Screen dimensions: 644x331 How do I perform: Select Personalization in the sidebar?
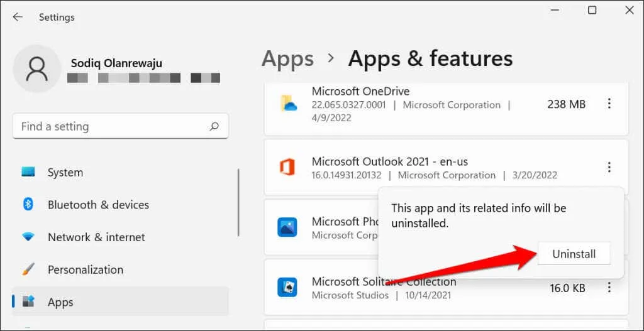click(85, 269)
